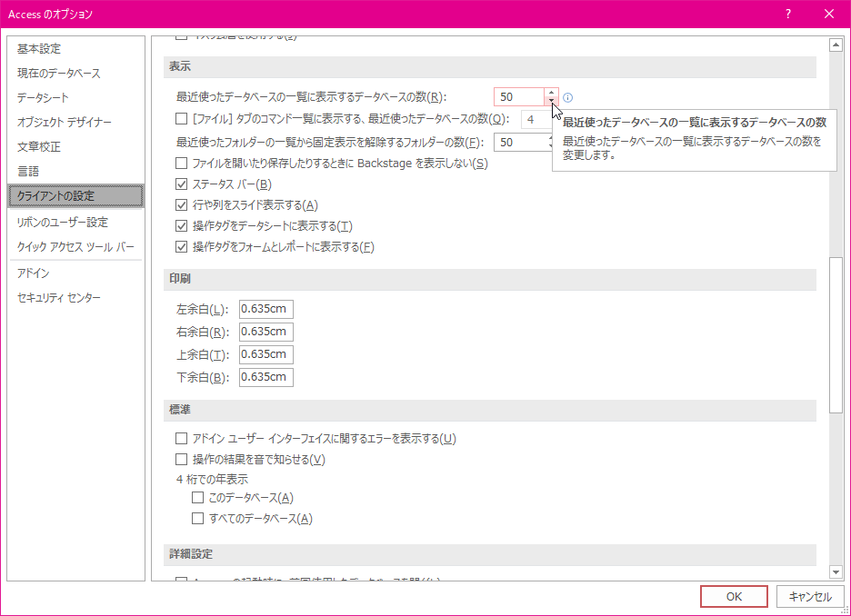Close the Access のオプション dialog
Viewport: 851px width, 616px height.
(829, 15)
